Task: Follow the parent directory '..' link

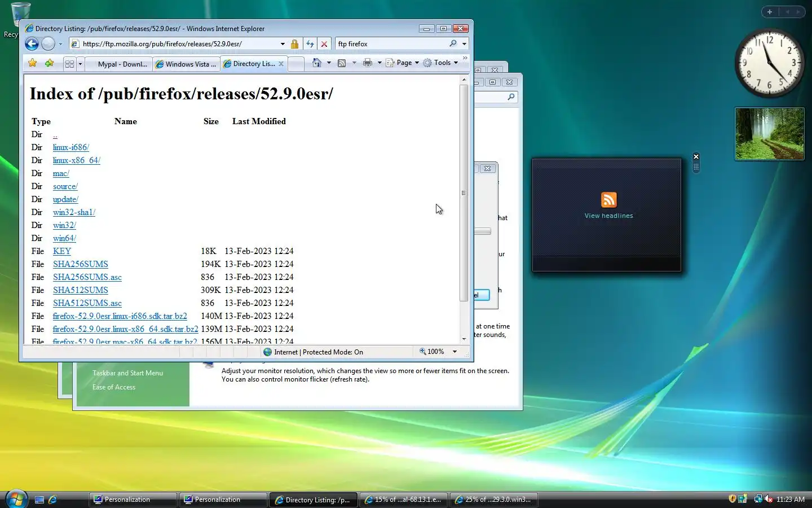Action: pos(55,134)
